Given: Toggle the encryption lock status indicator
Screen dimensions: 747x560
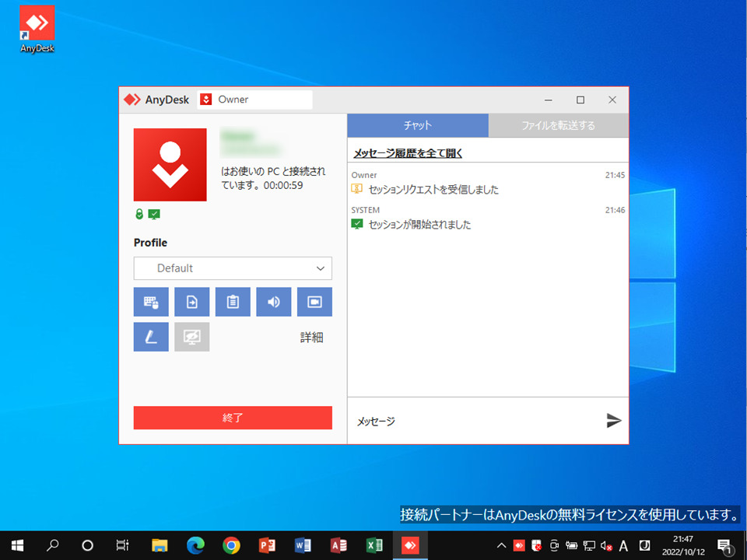Looking at the screenshot, I should (140, 214).
